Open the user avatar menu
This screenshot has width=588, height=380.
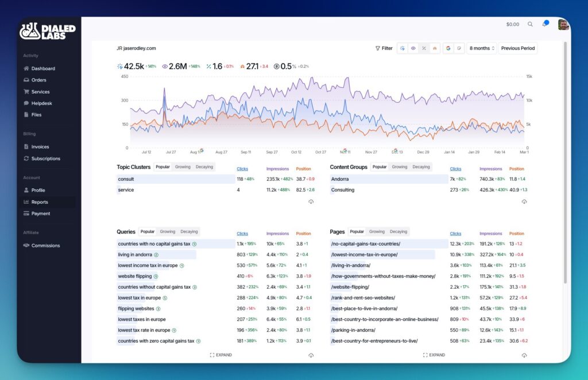click(x=563, y=24)
